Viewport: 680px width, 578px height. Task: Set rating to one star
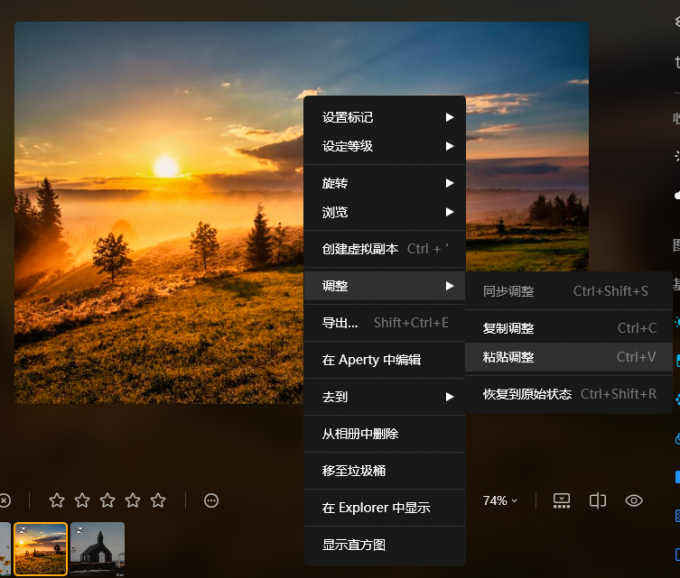(x=57, y=500)
